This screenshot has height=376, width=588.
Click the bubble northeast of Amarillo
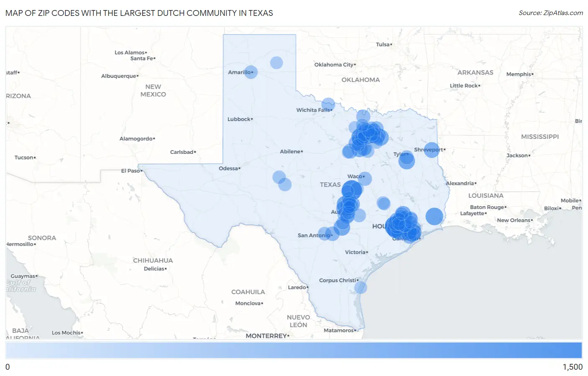(x=276, y=63)
